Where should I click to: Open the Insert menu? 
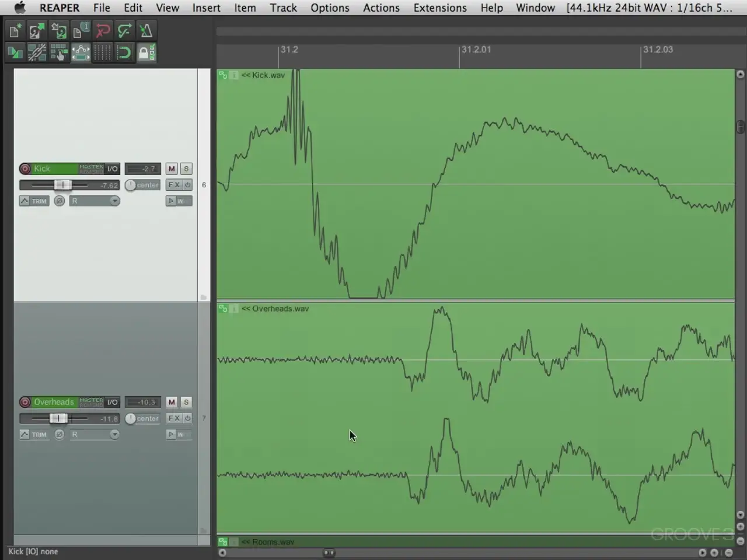pyautogui.click(x=207, y=8)
